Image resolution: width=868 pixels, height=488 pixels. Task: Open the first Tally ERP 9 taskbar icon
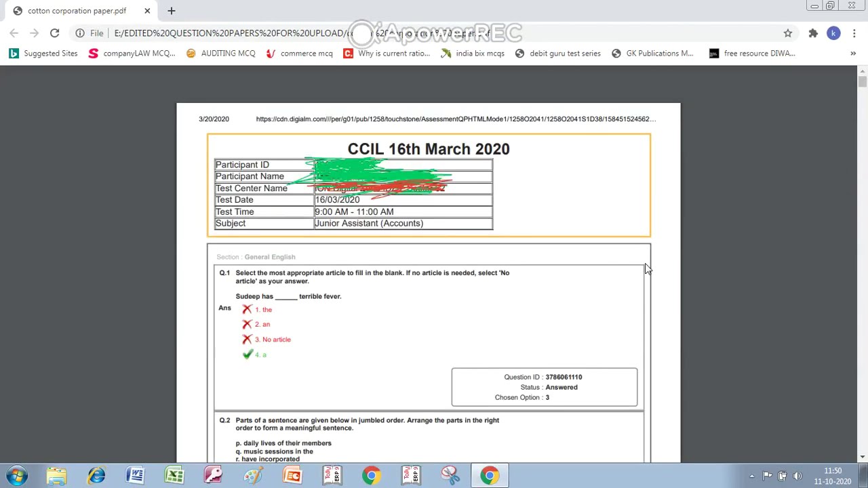[x=332, y=476]
